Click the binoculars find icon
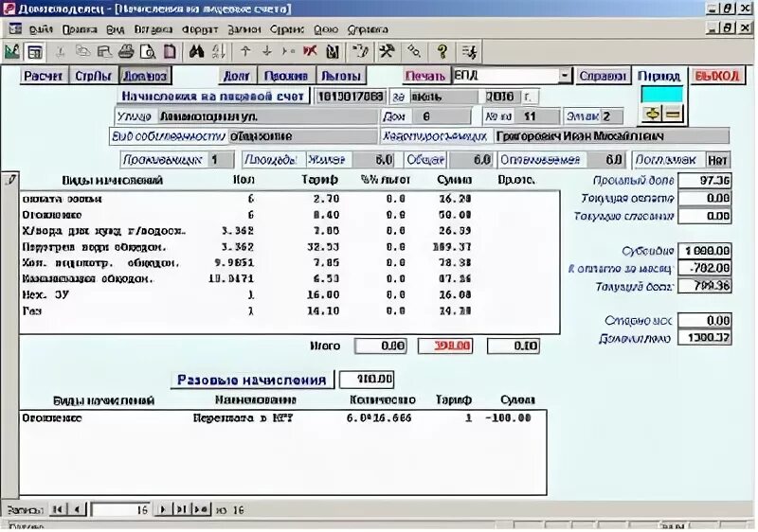This screenshot has width=758, height=532. (x=196, y=52)
